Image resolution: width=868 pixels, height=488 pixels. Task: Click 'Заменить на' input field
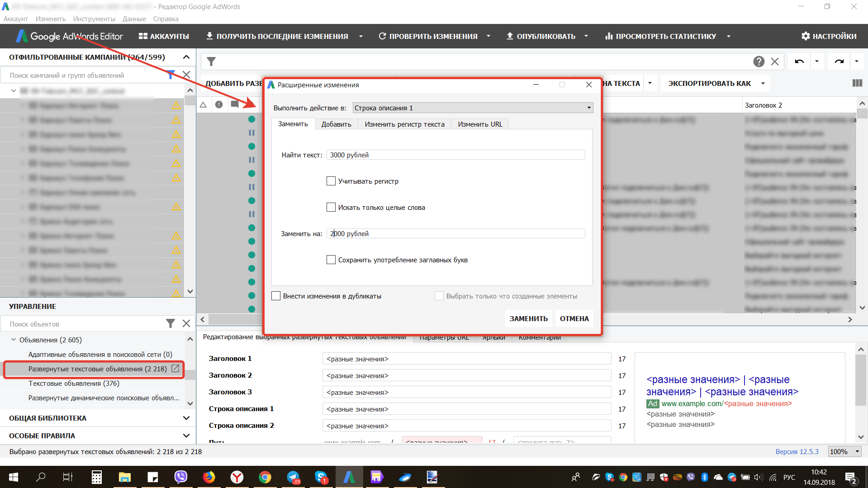click(x=455, y=233)
